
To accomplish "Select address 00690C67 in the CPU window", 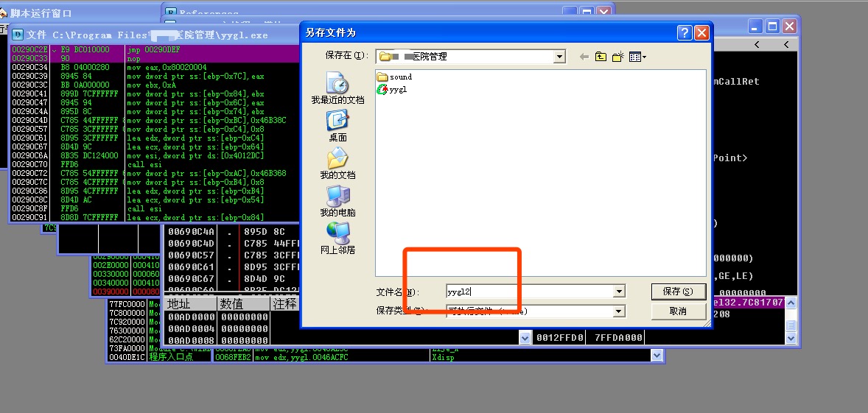I will click(191, 278).
